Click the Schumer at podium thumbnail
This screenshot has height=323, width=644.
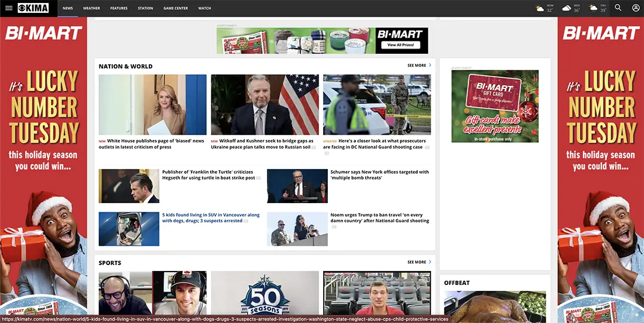click(x=297, y=186)
